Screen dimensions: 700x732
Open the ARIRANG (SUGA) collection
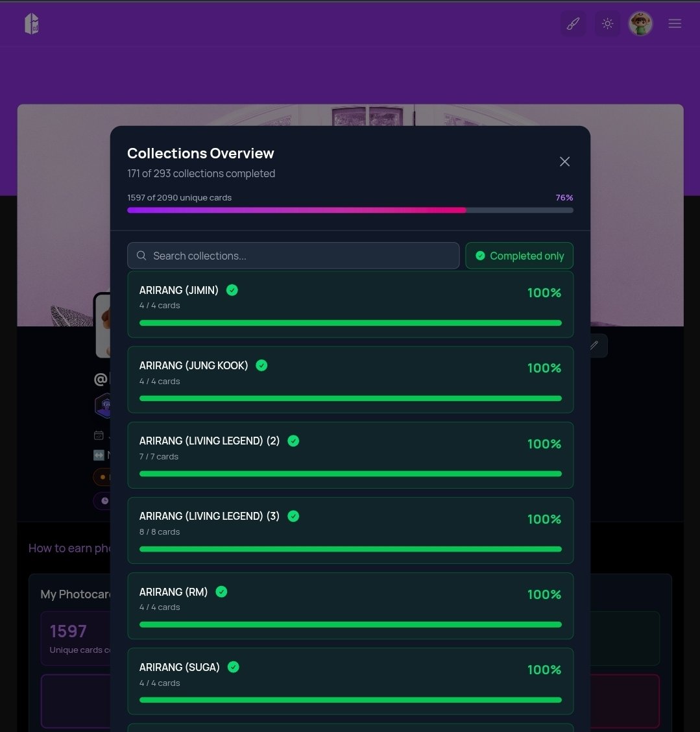pos(350,681)
